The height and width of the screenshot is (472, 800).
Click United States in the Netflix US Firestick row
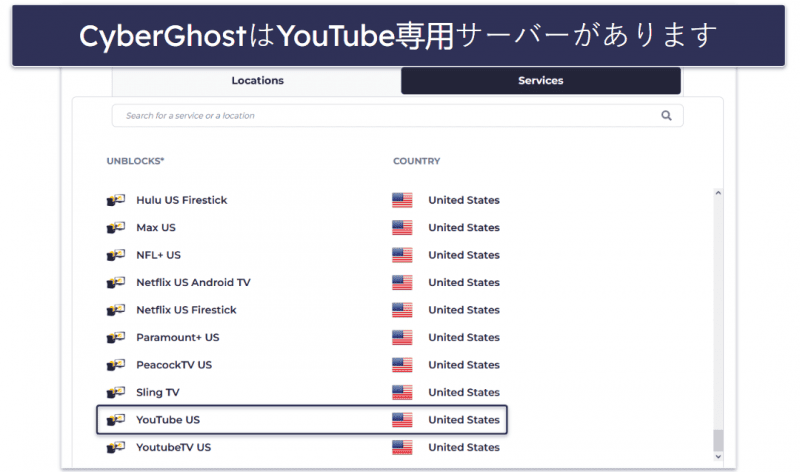[x=464, y=310]
